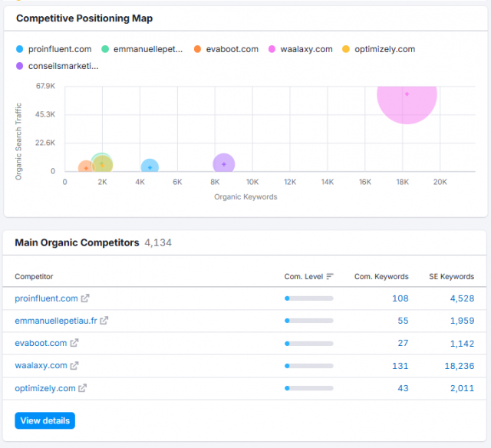Image resolution: width=491 pixels, height=448 pixels.
Task: Click the 4,134 competitors count
Action: point(158,242)
